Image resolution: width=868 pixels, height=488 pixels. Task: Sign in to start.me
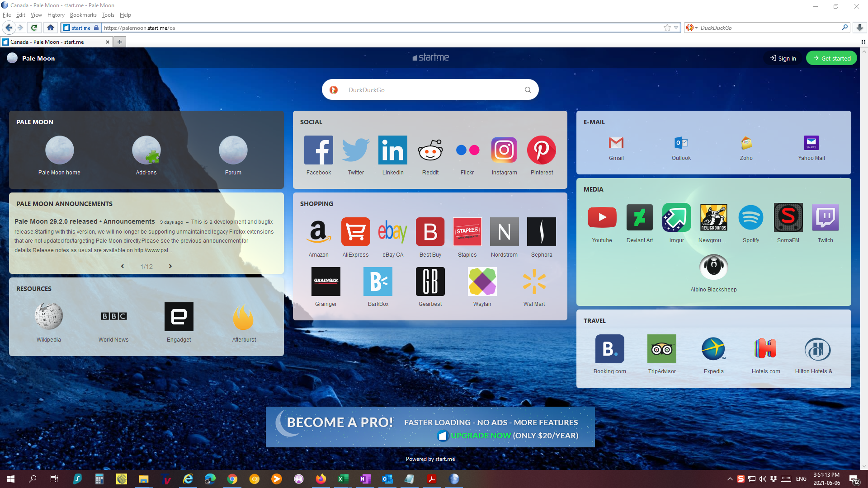[x=783, y=58]
